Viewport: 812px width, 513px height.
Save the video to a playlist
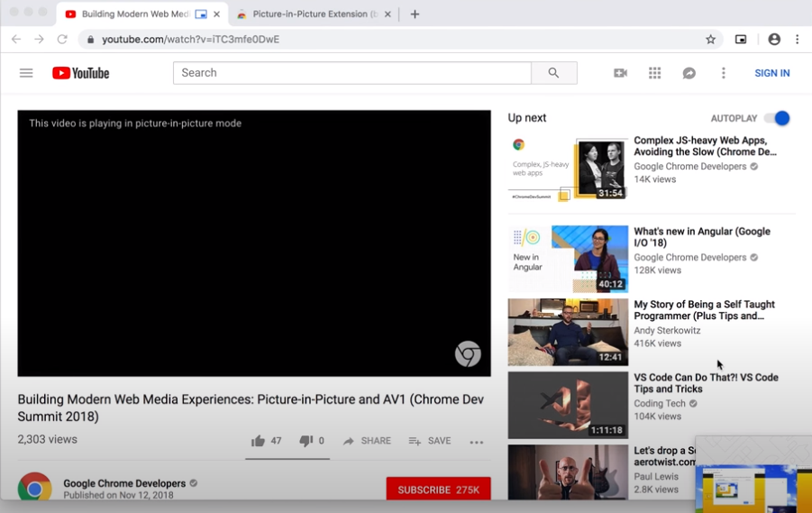pos(430,441)
